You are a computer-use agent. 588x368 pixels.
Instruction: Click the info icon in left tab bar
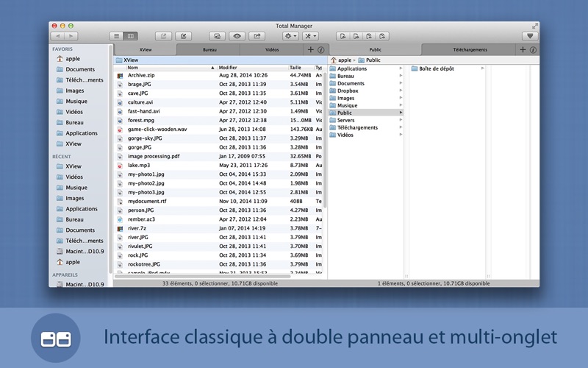[321, 49]
